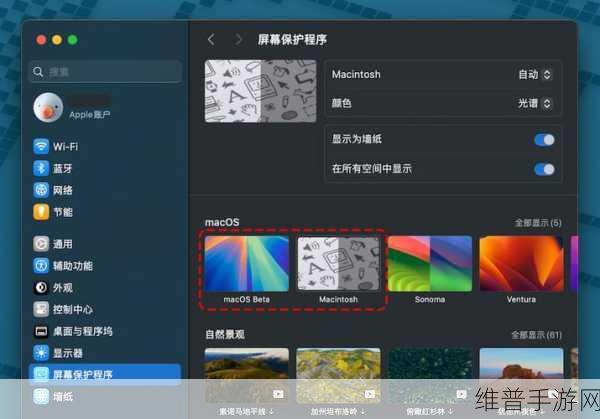Open Wi-Fi settings icon in sidebar

[x=41, y=146]
